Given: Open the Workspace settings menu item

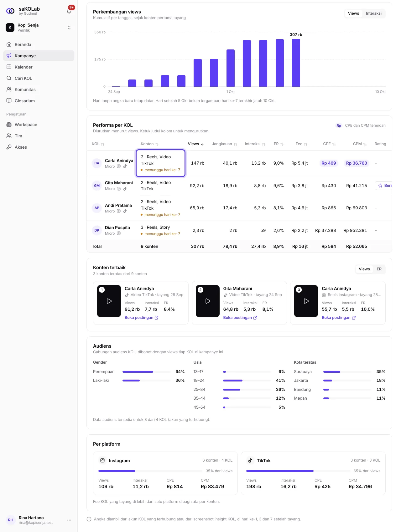Looking at the screenshot, I should 39,125.
